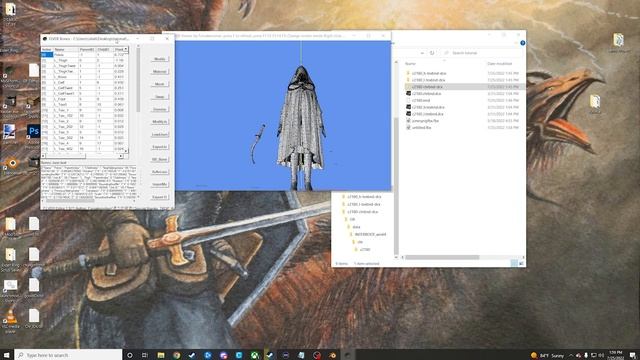Viewport: 640px width, 360px height.
Task: Click the Cortana circle on taskbar
Action: tap(130, 355)
